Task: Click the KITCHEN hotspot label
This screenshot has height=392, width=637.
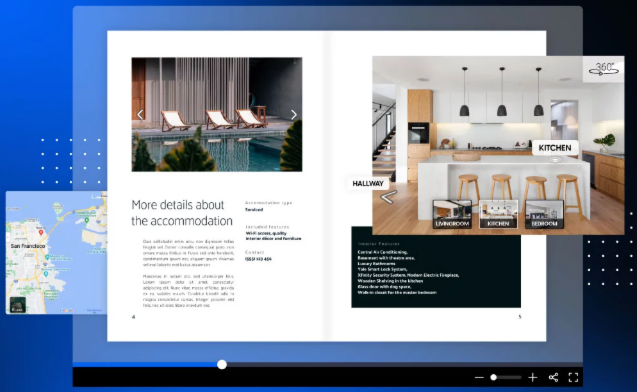Action: coord(555,148)
